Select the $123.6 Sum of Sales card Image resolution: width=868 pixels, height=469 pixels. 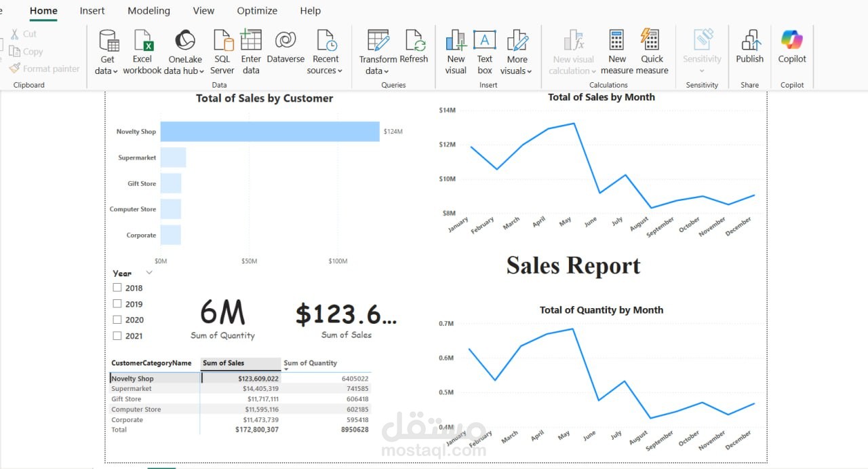[x=347, y=320]
